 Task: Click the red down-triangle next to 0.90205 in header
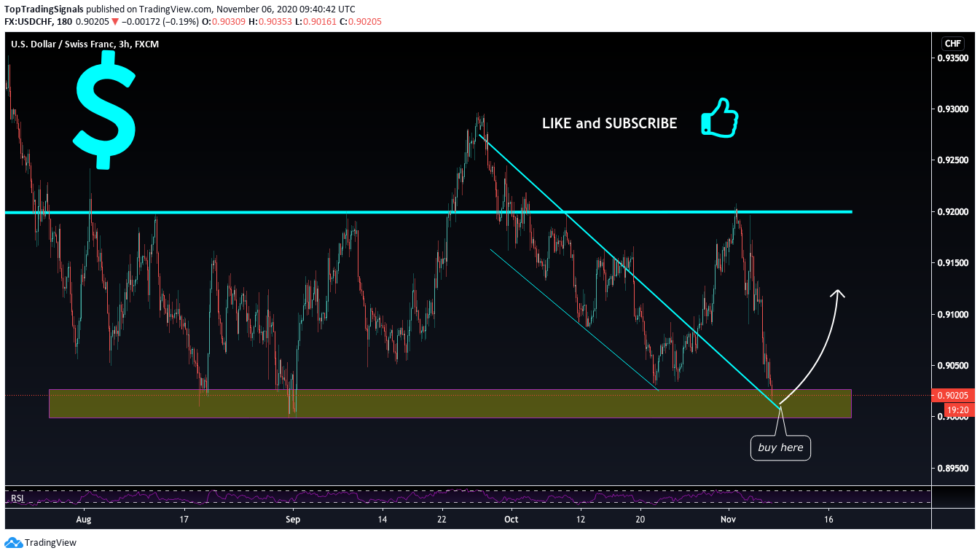coord(115,22)
